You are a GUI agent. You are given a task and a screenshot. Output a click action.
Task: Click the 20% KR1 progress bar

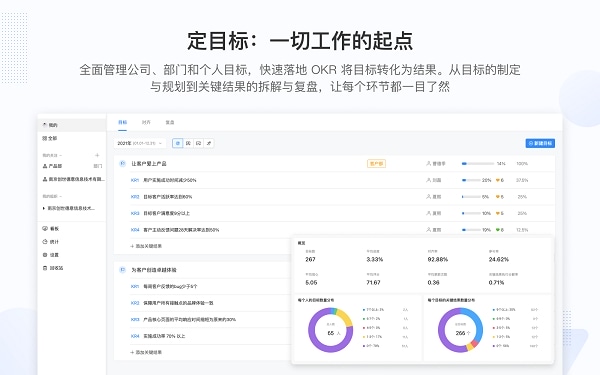tap(471, 180)
